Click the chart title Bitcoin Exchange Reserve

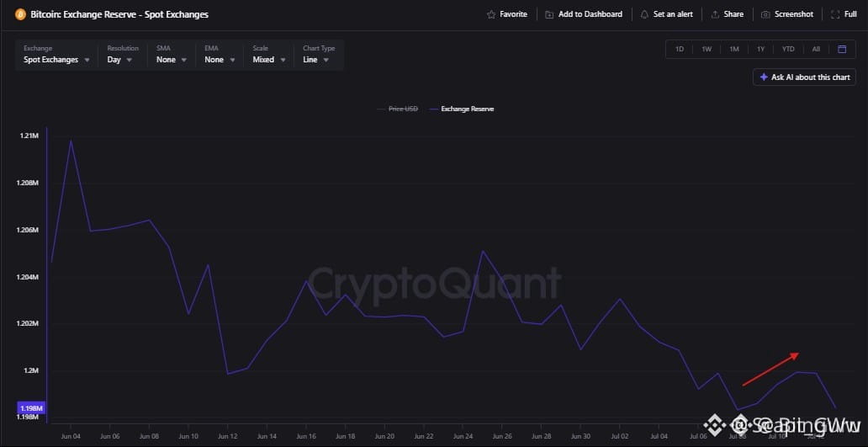click(119, 14)
